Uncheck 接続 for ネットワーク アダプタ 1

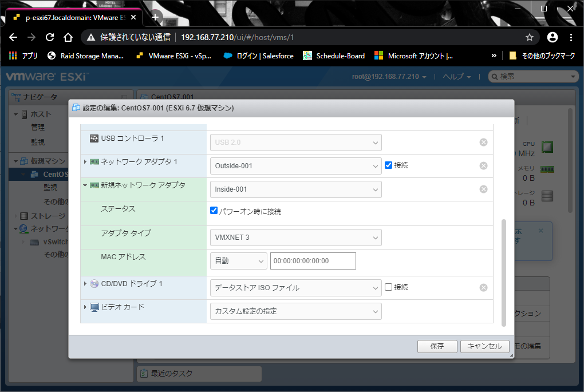pos(388,165)
